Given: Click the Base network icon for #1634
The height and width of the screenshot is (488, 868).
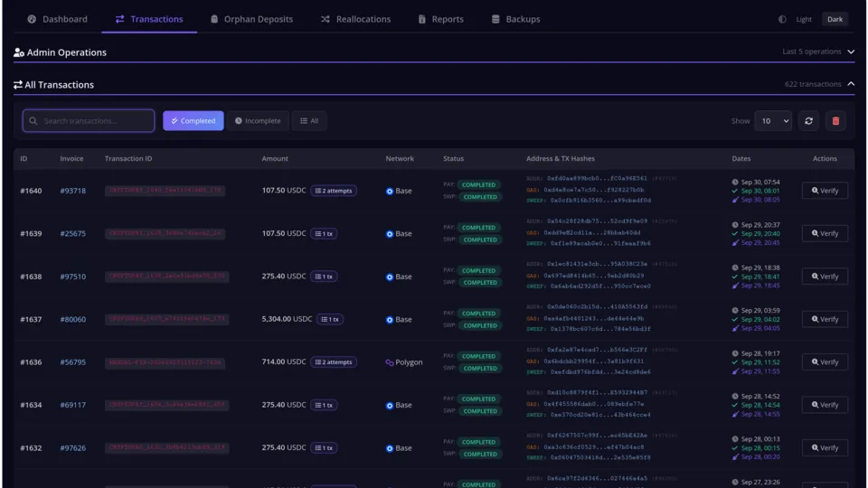Looking at the screenshot, I should (x=390, y=406).
